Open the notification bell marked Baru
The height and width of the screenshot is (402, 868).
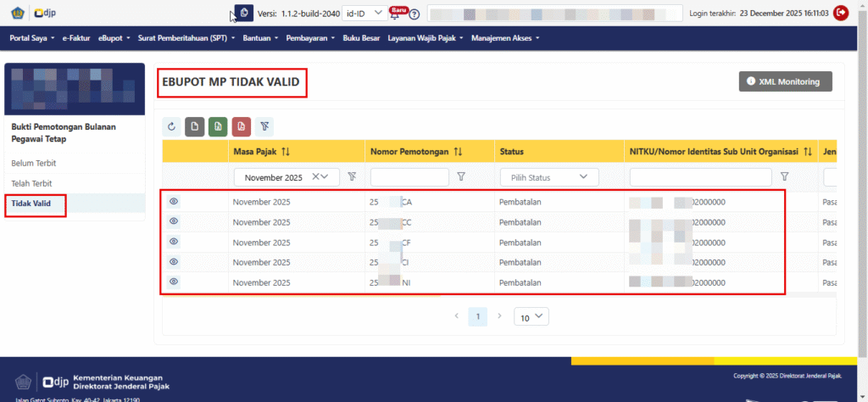[395, 14]
